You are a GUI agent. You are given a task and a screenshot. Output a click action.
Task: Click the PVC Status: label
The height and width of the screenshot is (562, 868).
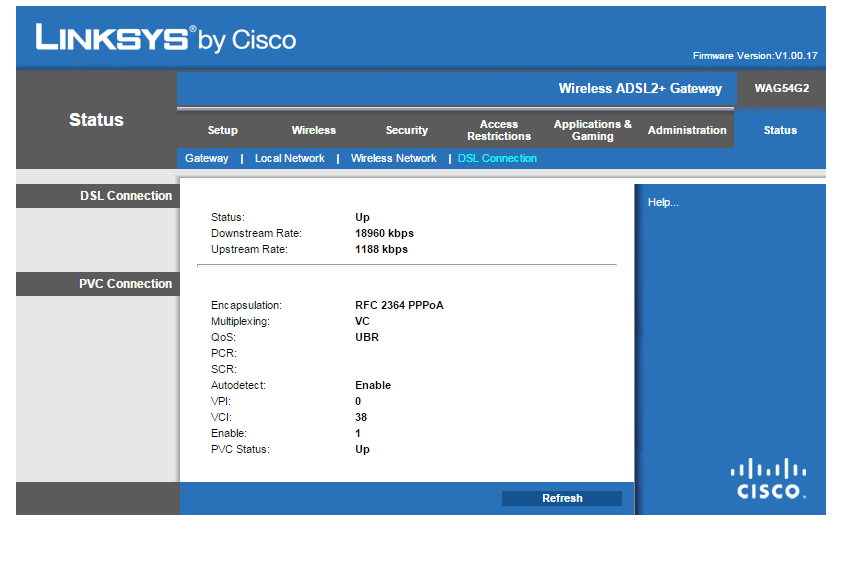(x=240, y=450)
